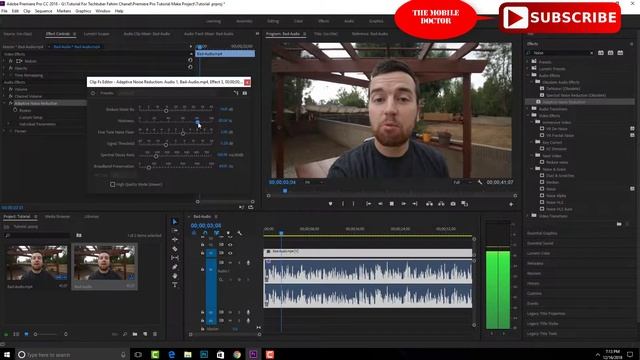This screenshot has width=640, height=360.
Task: Click New Item icon in Project panel
Action: click(x=145, y=334)
